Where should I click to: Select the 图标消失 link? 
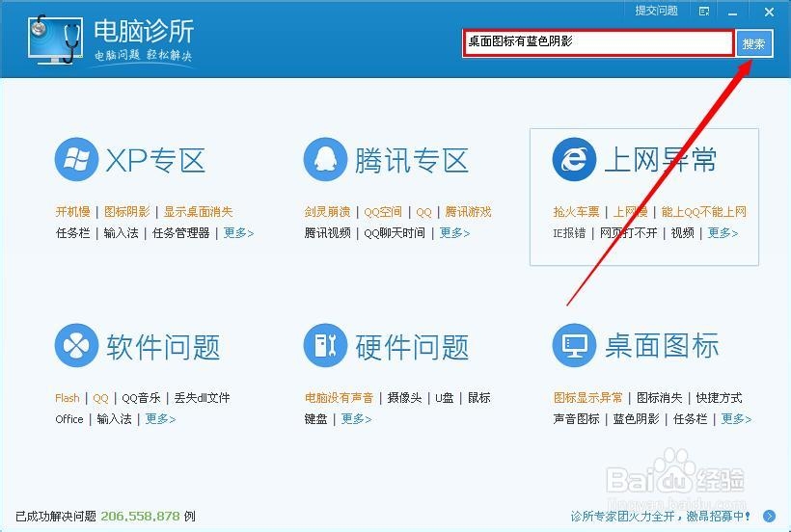coord(660,397)
